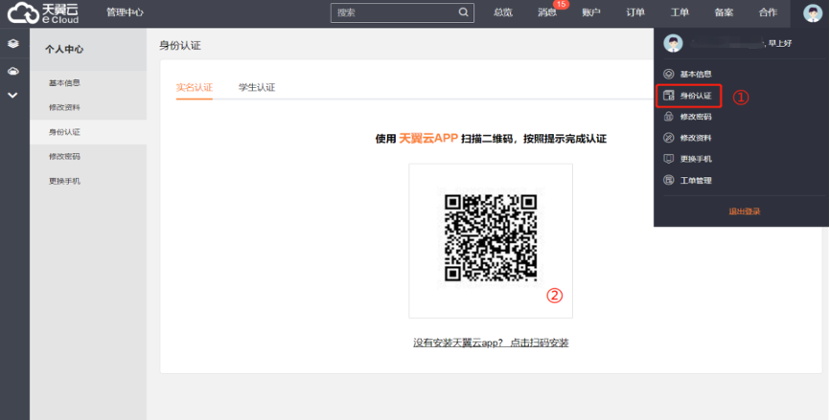Click the 基本信息 icon in dropdown menu

click(x=668, y=74)
